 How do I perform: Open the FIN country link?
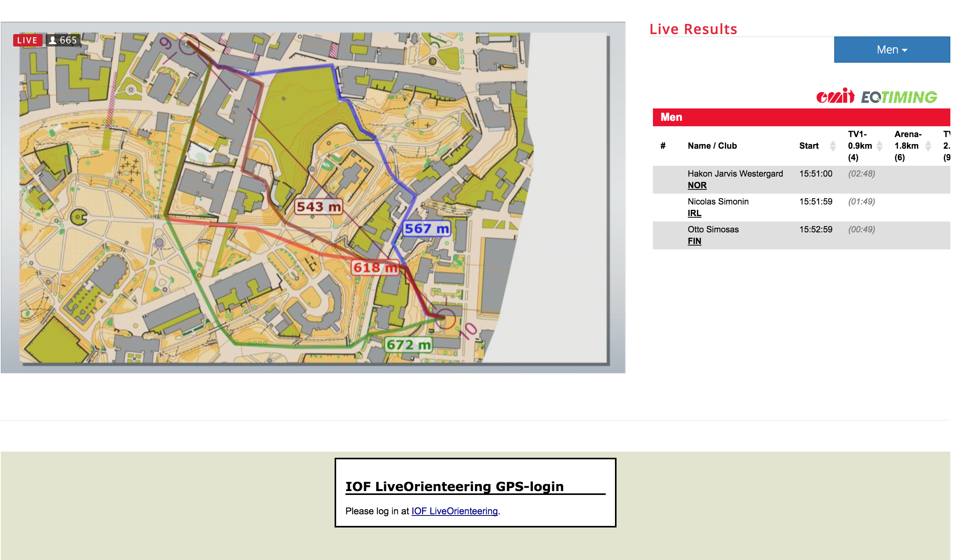[x=694, y=241]
